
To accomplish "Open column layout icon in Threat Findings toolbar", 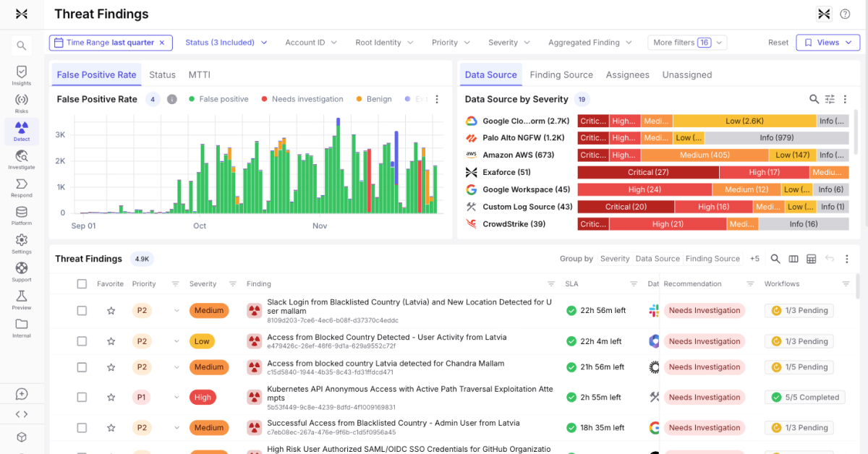I will (793, 259).
